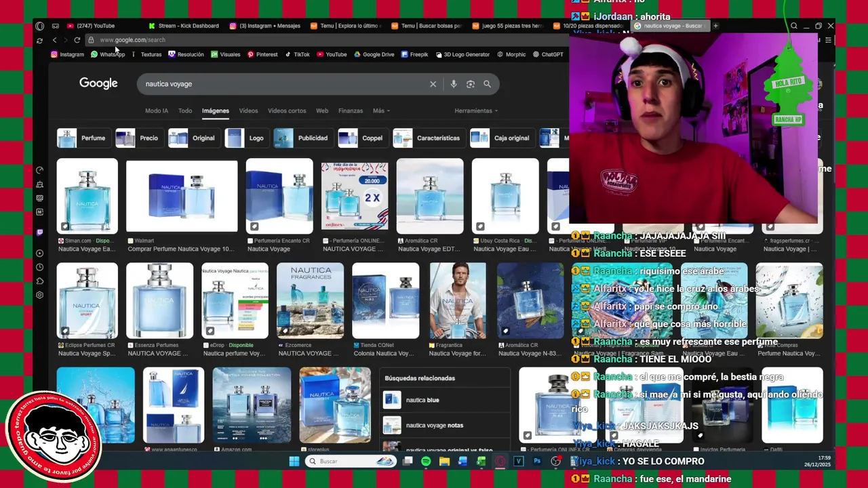The height and width of the screenshot is (488, 868).
Task: Click the Windows taskbar Buscar box
Action: click(x=350, y=462)
